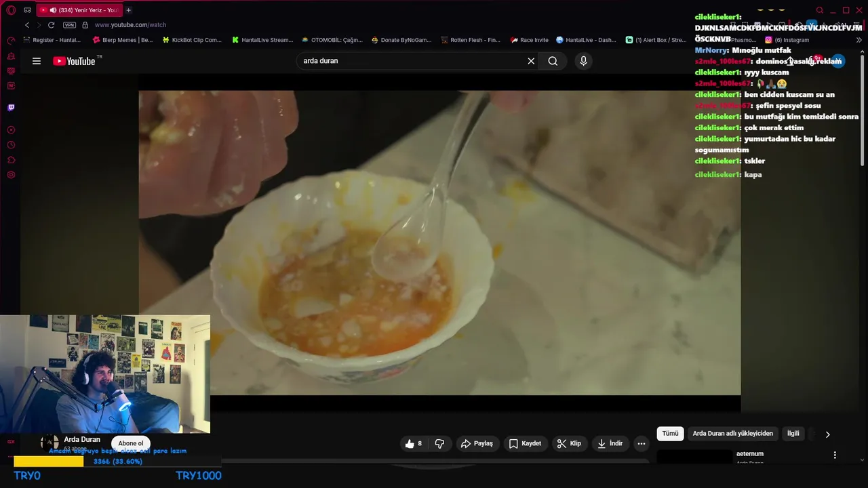Open the 'HantalLive - Dash...' bookmark
868x488 pixels.
click(x=587, y=40)
